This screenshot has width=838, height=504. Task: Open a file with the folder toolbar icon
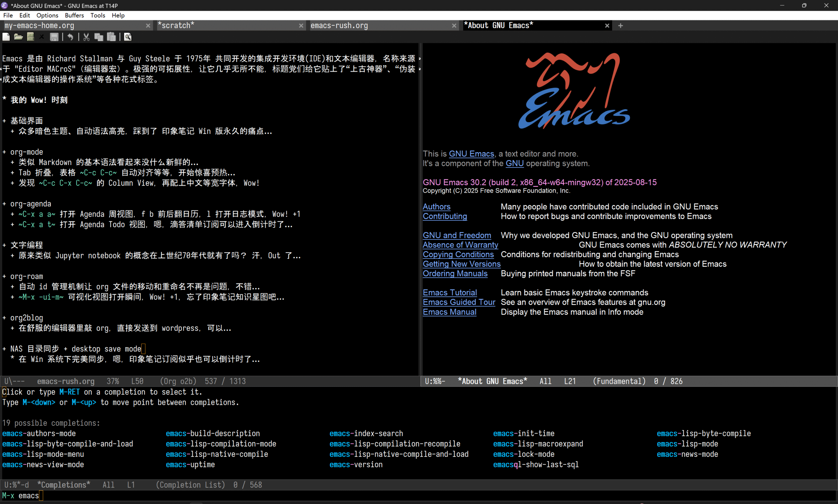(18, 37)
